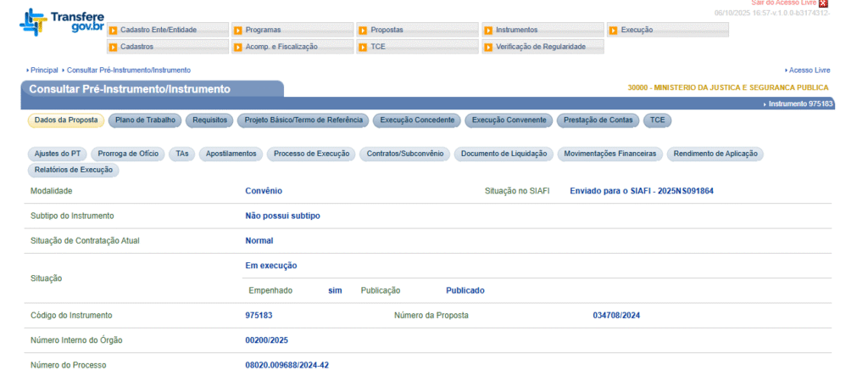The height and width of the screenshot is (376, 868).
Task: Click orange arrow icon beside Programas
Action: pyautogui.click(x=237, y=31)
